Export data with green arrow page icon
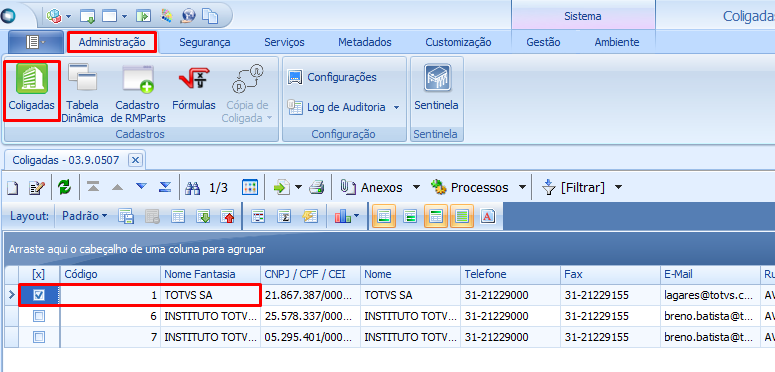 282,188
